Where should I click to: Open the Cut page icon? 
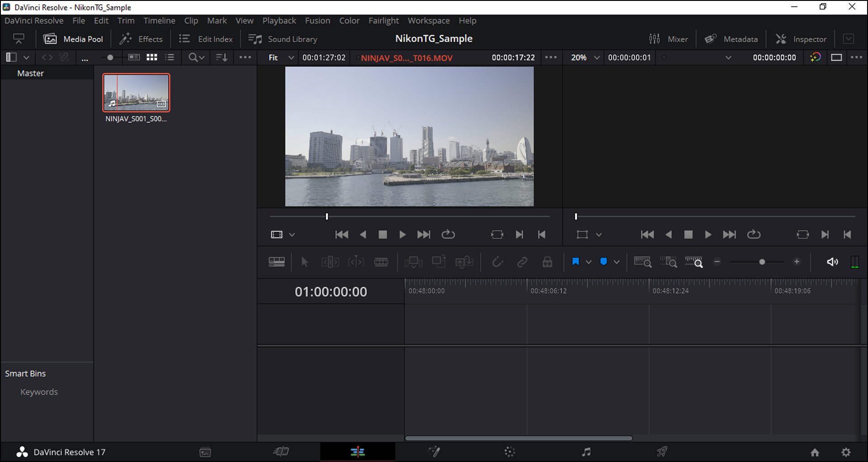click(281, 452)
